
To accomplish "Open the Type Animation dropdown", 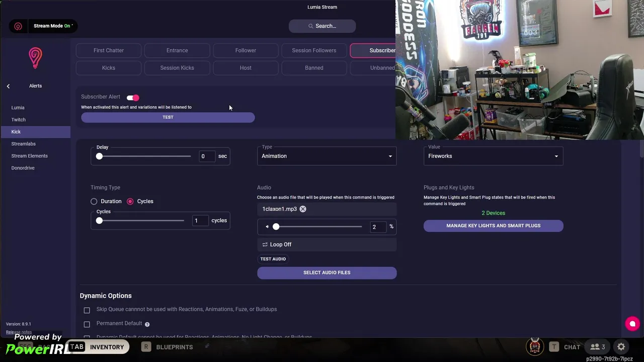I will (x=327, y=155).
